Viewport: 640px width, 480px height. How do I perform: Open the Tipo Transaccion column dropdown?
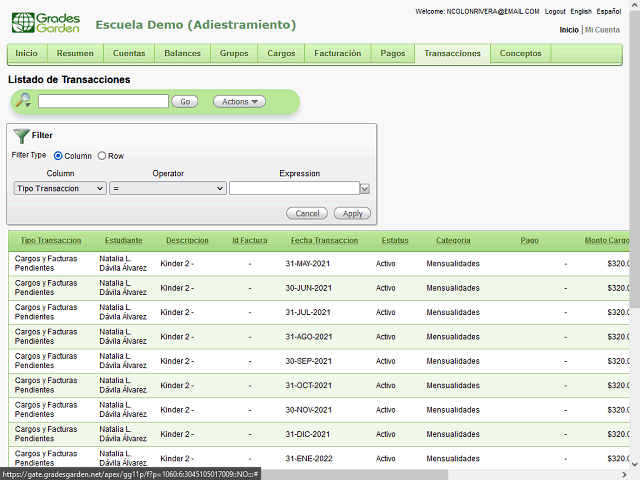point(60,188)
